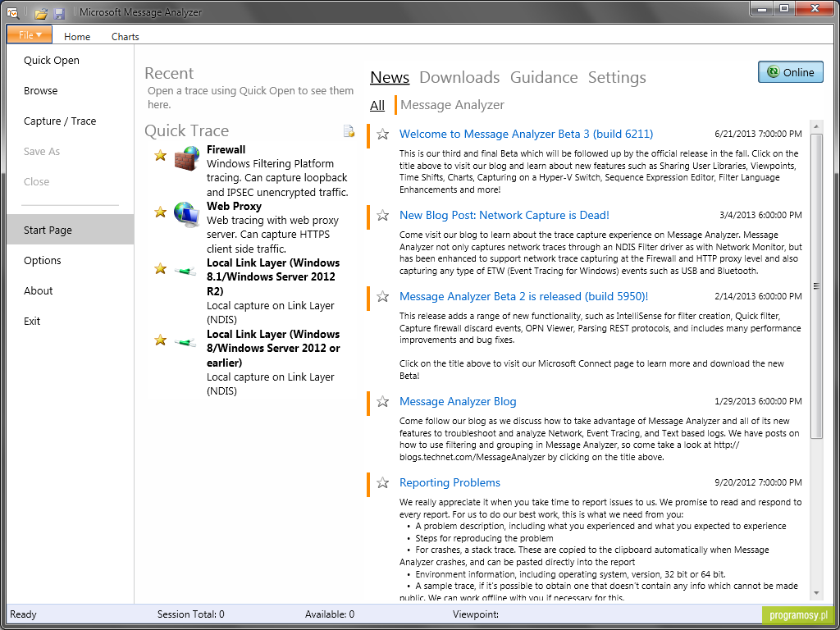The height and width of the screenshot is (630, 840).
Task: Click the Ready status text
Action: [23, 614]
